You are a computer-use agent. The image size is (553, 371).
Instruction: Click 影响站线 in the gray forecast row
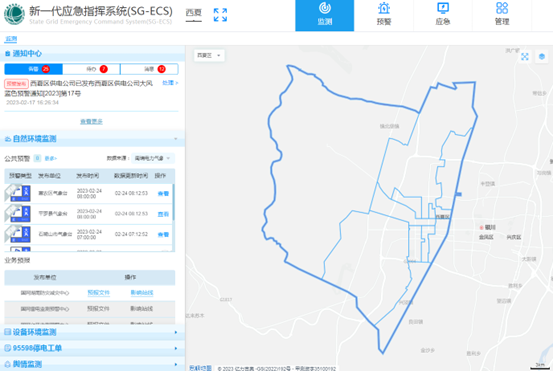(x=142, y=309)
